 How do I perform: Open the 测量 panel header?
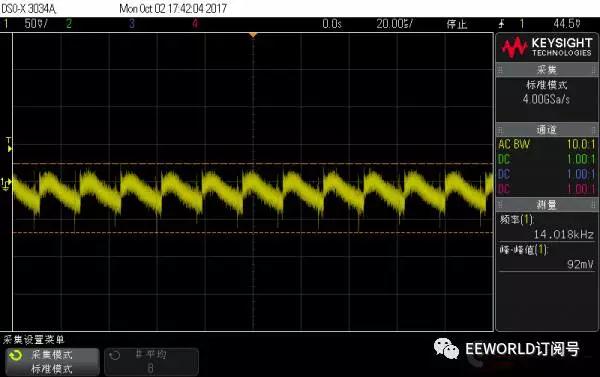[546, 205]
